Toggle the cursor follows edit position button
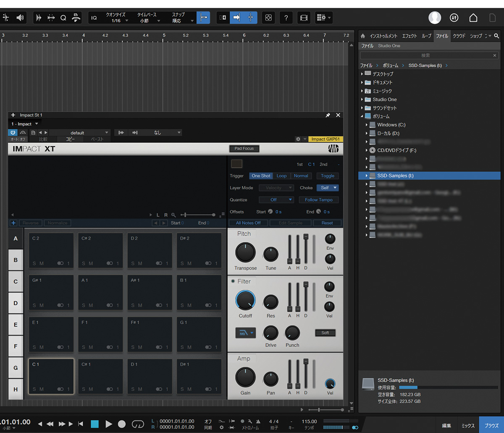 250,18
